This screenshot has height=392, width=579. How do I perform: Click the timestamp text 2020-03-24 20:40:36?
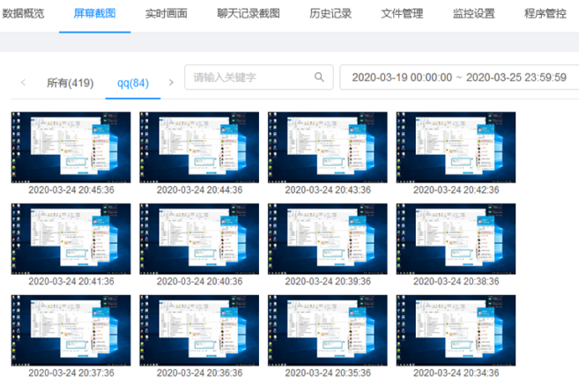pos(199,281)
